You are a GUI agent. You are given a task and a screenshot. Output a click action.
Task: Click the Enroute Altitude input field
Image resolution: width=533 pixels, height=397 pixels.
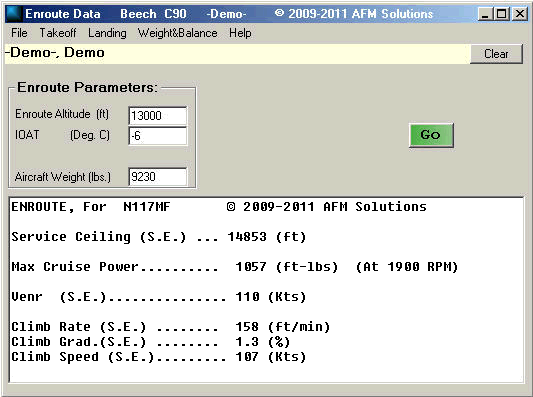click(x=158, y=116)
